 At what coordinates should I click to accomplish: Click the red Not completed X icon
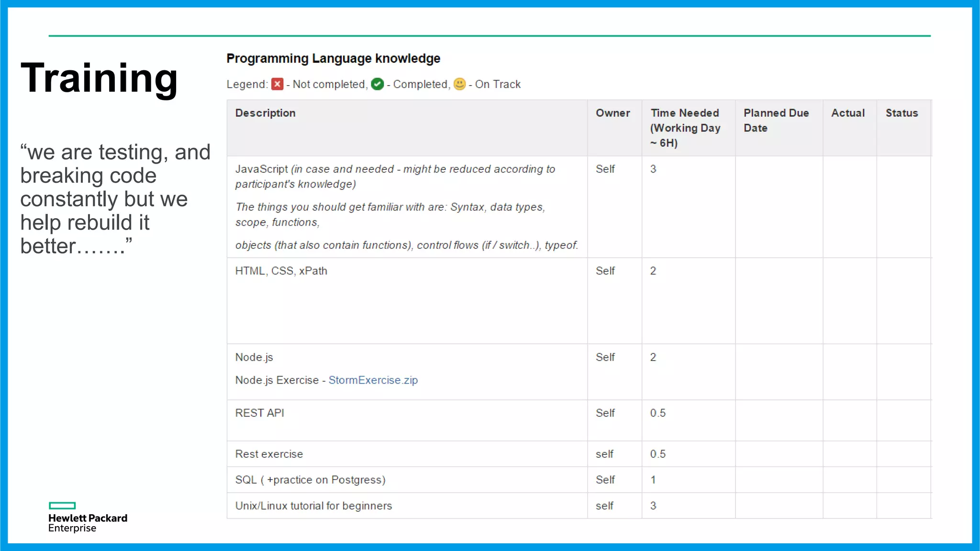277,84
